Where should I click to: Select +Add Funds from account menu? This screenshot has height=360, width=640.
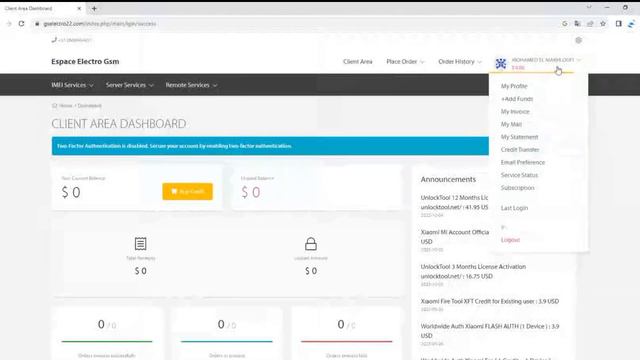point(517,99)
